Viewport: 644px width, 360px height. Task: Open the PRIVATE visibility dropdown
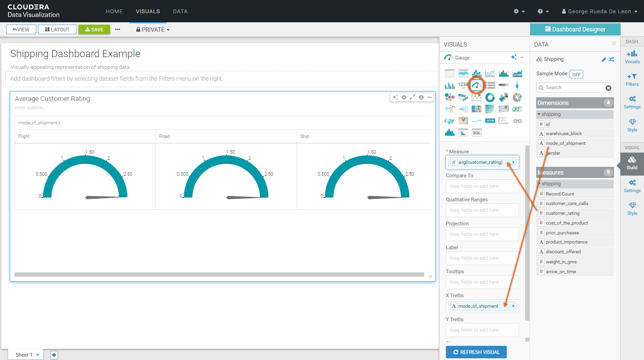(x=153, y=30)
